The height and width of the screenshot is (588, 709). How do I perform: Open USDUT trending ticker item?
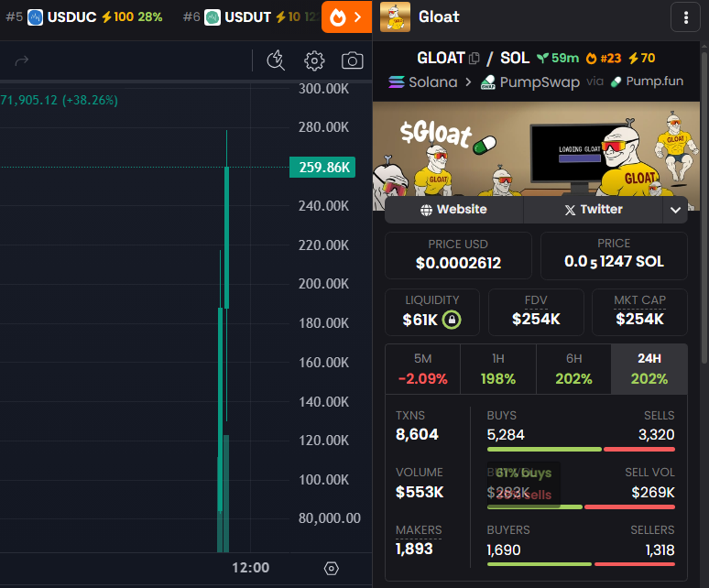point(250,17)
